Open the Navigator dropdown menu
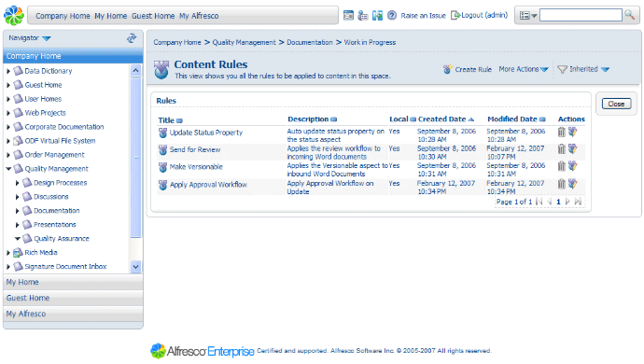This screenshot has width=644, height=364. 30,37
